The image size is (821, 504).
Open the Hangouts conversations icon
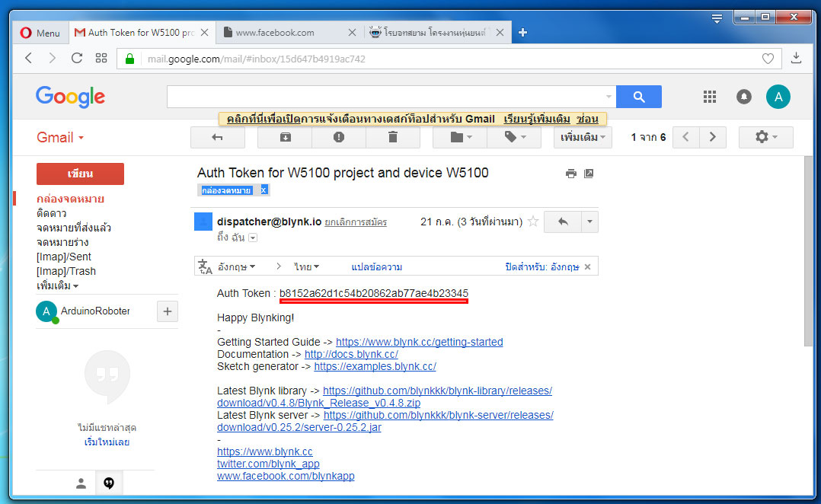(x=109, y=483)
